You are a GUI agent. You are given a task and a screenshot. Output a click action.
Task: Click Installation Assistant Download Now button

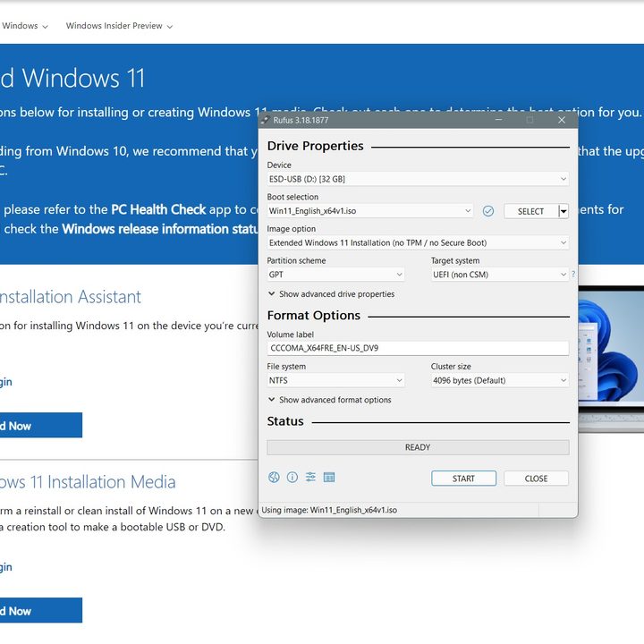click(x=41, y=426)
